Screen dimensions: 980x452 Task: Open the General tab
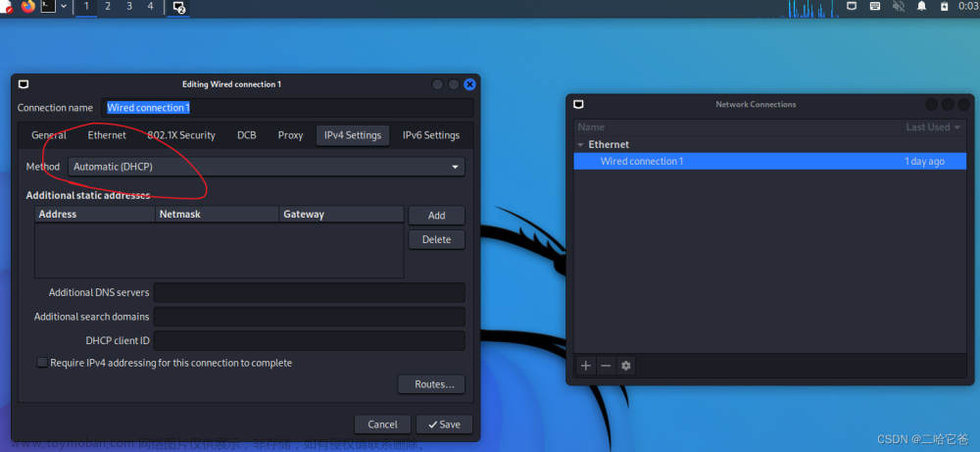click(49, 135)
